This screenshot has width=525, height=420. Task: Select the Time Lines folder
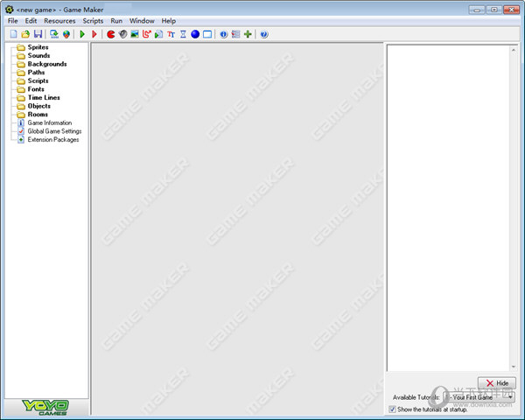pyautogui.click(x=38, y=97)
